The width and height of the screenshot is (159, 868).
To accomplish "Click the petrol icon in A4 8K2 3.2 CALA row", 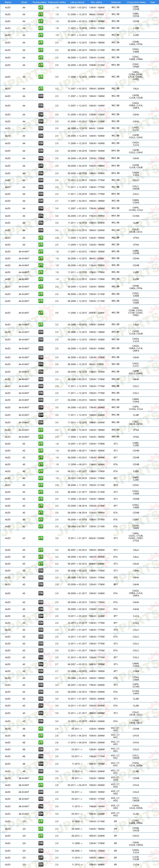I will (x=41, y=89).
